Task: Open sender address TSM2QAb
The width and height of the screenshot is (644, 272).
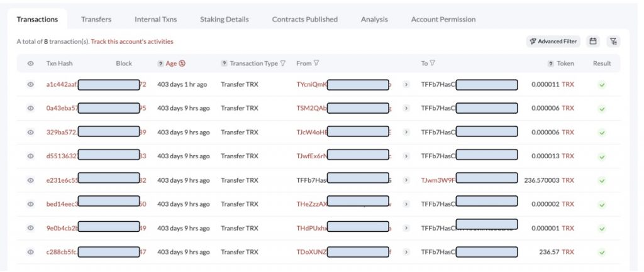Action: (312, 108)
